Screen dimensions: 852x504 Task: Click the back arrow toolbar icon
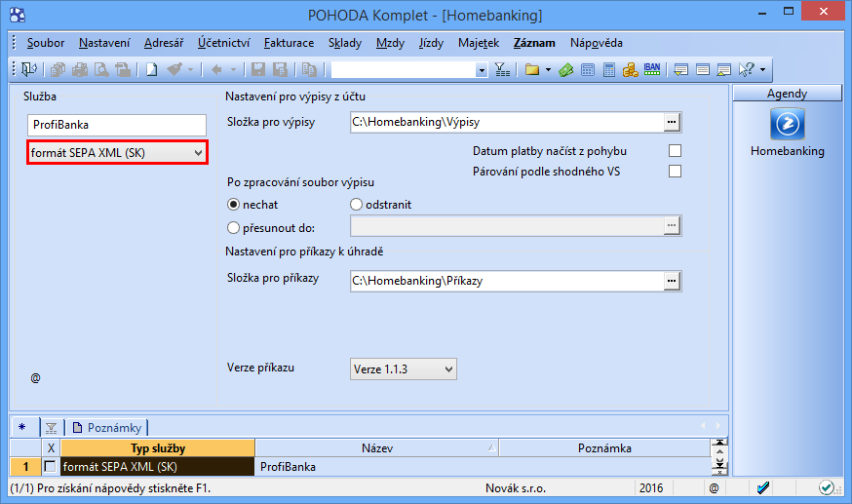pos(216,69)
